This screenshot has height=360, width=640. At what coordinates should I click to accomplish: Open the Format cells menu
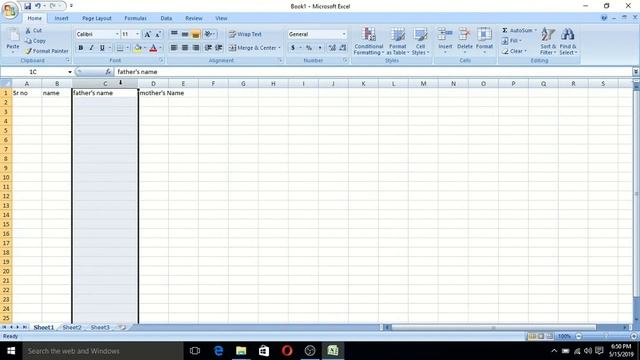point(484,40)
